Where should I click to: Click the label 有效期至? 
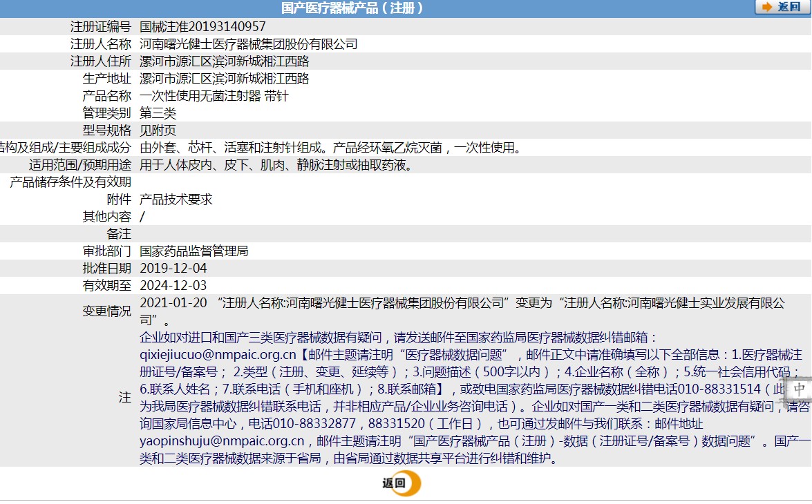click(x=106, y=286)
